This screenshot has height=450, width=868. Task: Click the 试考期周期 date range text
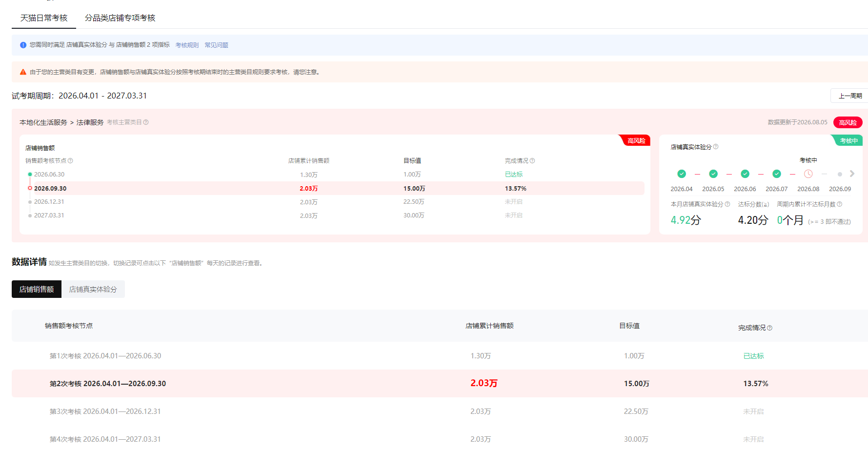tap(79, 96)
